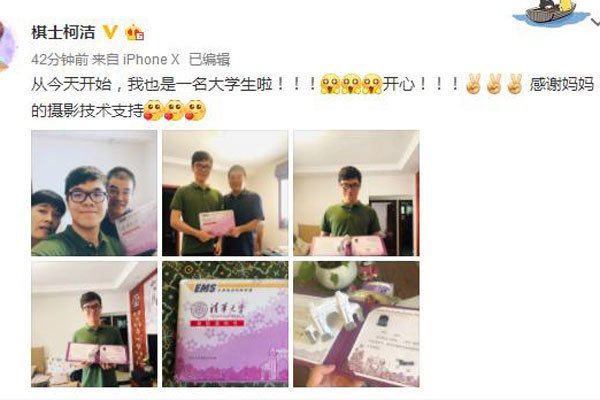Open the photo of two men holding the envelope
600x400 pixels.
[x=225, y=193]
